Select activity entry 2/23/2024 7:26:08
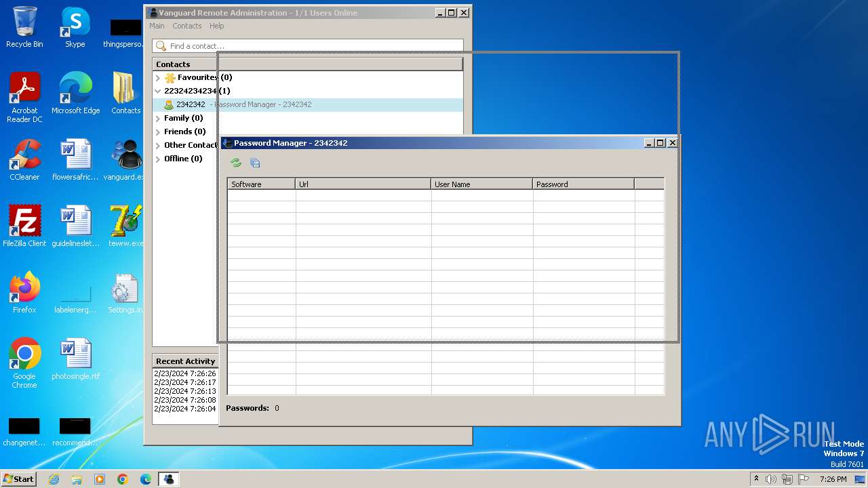868x488 pixels. click(185, 400)
